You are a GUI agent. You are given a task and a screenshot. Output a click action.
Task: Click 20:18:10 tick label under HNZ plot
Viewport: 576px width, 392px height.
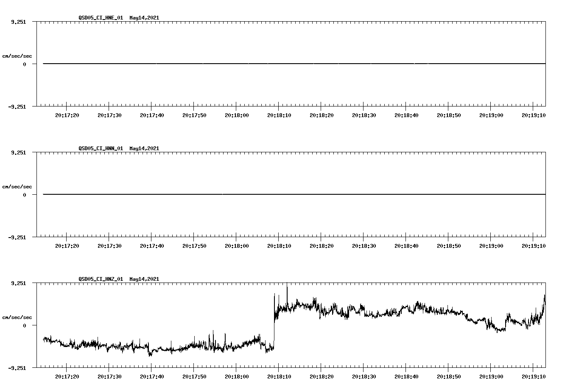coord(279,376)
